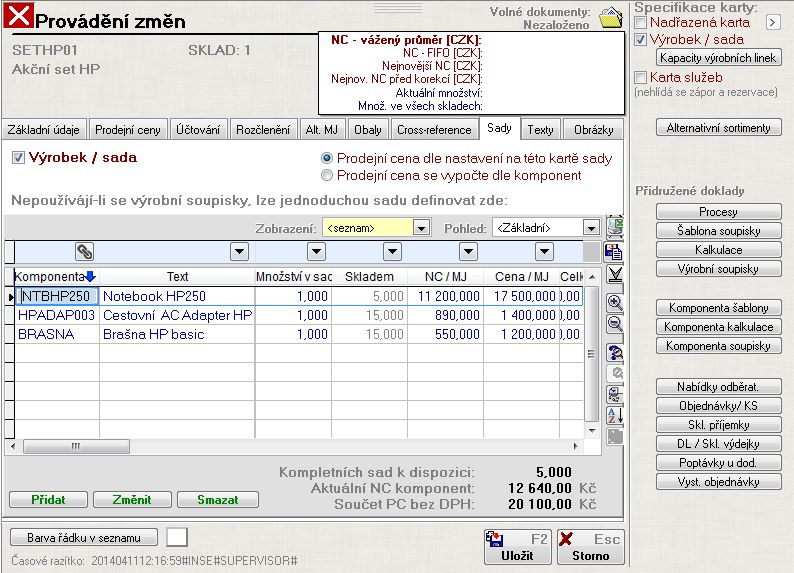The width and height of the screenshot is (794, 573).
Task: Click Barva řádku v seznamu button
Action: [84, 538]
